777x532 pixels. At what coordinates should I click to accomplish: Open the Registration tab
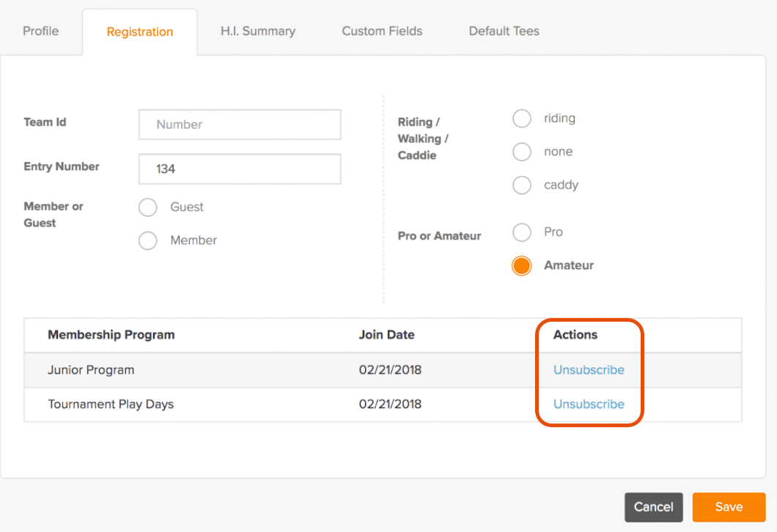pos(140,32)
